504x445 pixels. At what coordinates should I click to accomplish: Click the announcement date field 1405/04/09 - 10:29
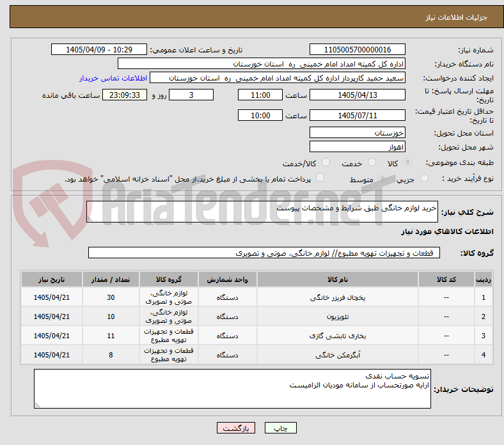tap(99, 49)
